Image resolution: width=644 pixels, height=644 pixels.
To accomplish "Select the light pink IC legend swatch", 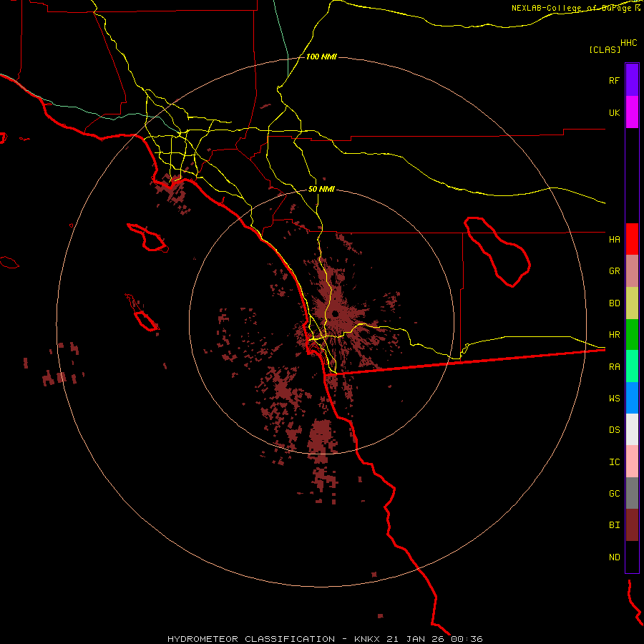I will pyautogui.click(x=632, y=462).
